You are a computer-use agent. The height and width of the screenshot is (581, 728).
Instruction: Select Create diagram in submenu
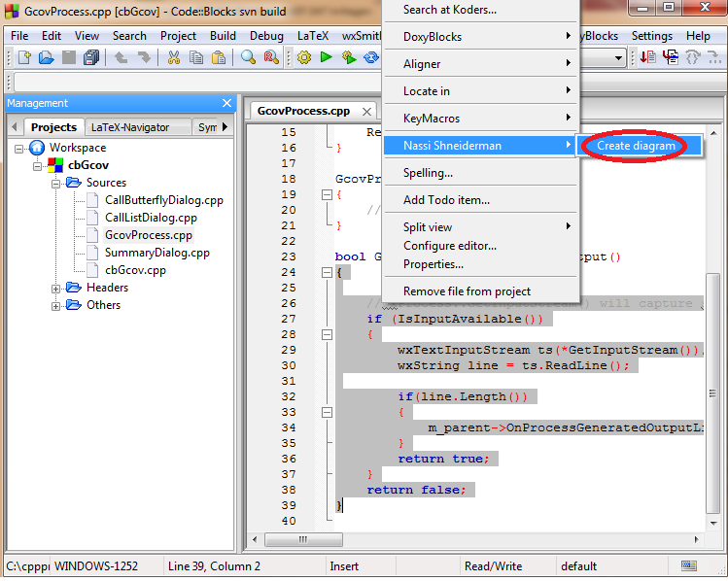636,146
